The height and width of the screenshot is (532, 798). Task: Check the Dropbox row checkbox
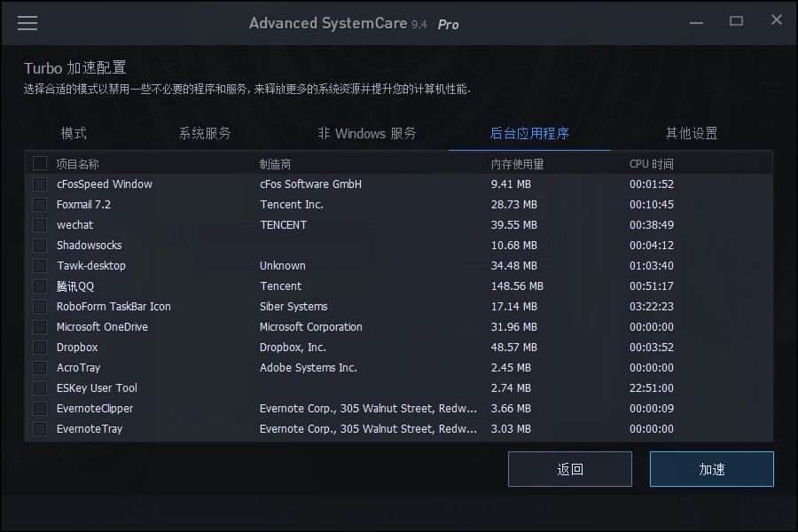(40, 348)
